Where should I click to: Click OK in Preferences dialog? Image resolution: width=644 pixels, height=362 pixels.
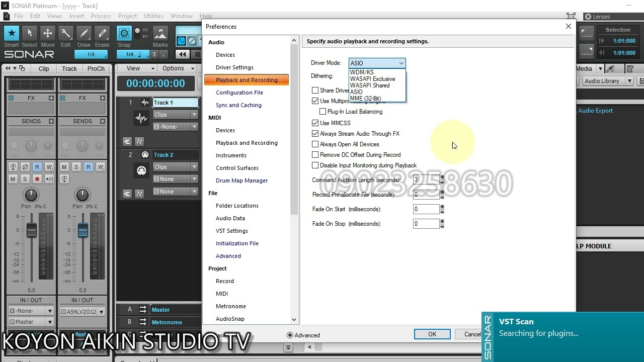click(x=432, y=334)
